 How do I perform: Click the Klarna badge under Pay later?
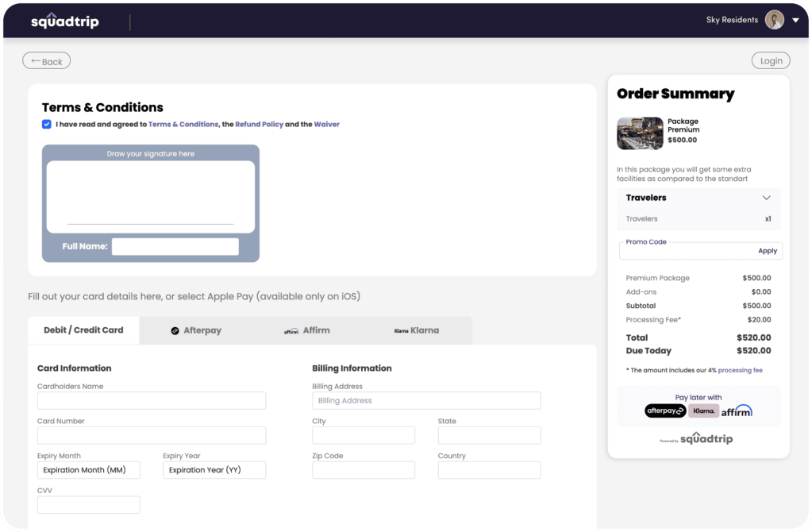tap(703, 411)
